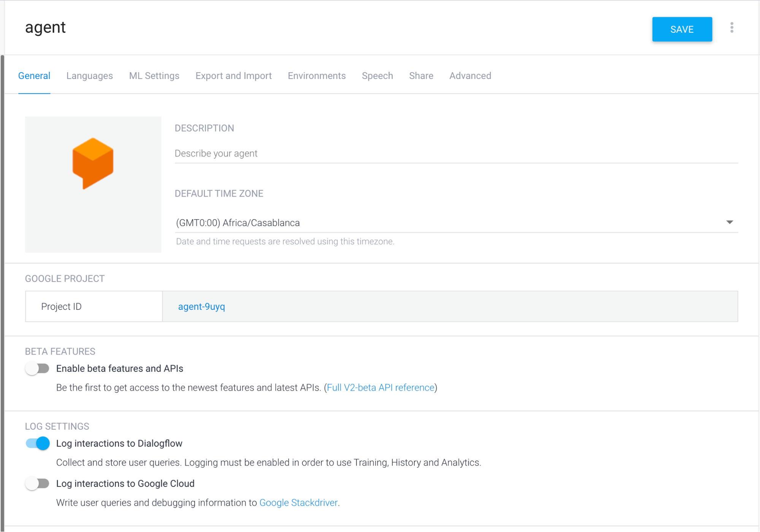Click the 'DESCRIPTION' field heading

tap(204, 128)
